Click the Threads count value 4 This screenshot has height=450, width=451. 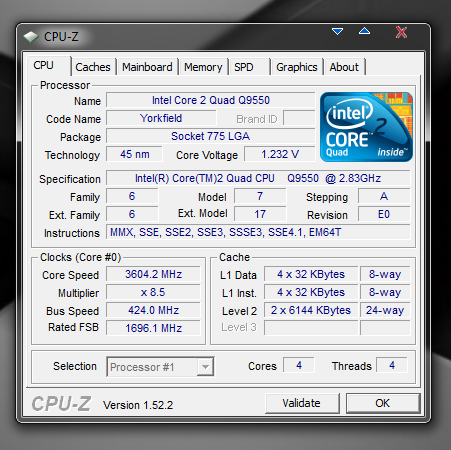click(x=392, y=365)
